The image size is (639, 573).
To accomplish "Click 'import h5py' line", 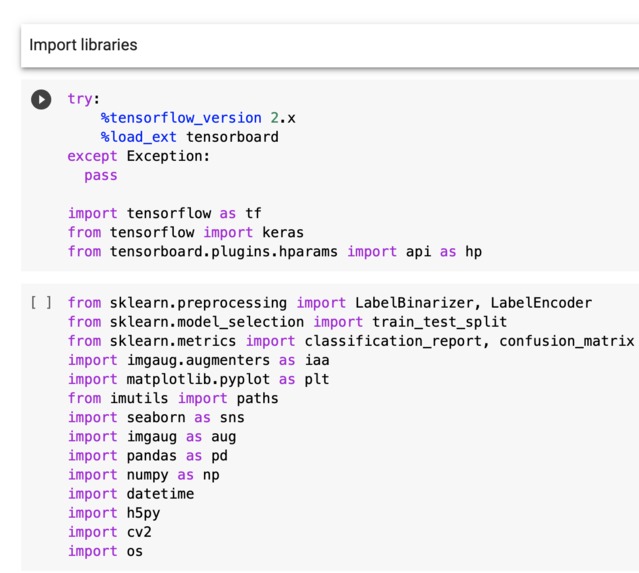I will click(114, 513).
